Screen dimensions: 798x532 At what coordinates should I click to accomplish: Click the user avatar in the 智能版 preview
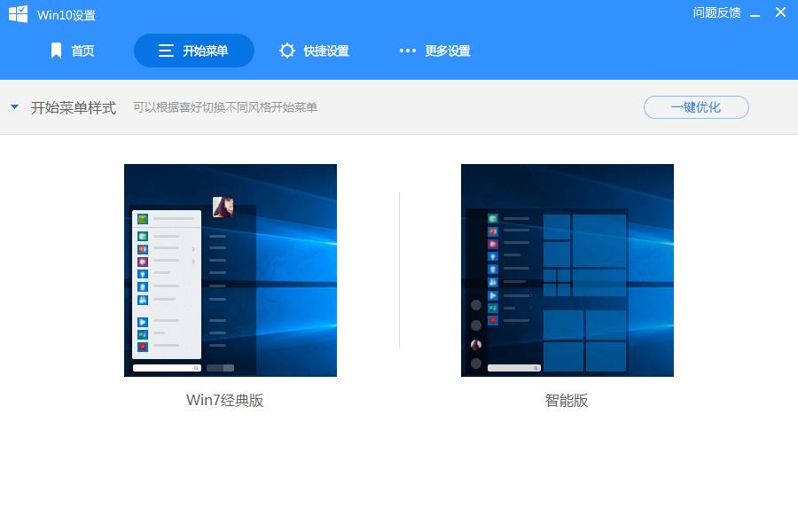[x=476, y=345]
